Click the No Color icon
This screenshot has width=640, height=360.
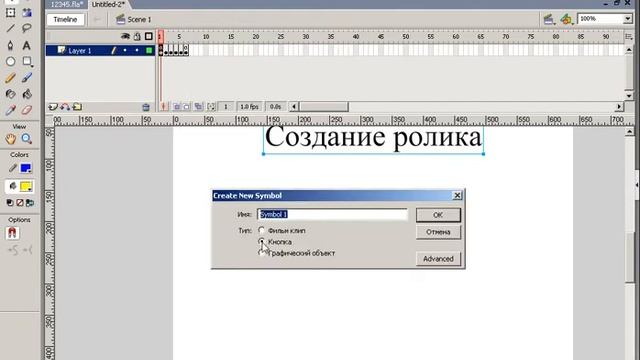pyautogui.click(x=20, y=203)
